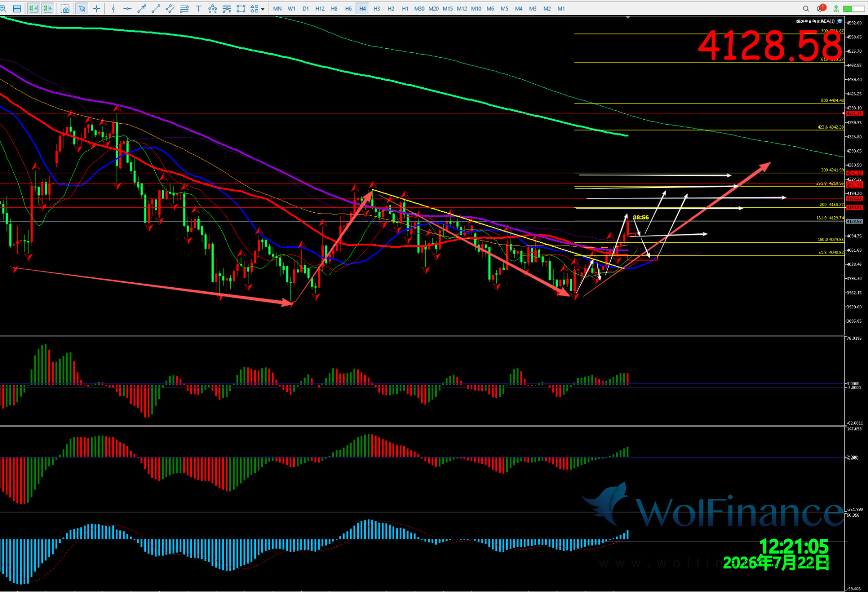Click the Fibonacci 161.8 4129.74 label
Image resolution: width=868 pixels, height=592 pixels.
(830, 218)
